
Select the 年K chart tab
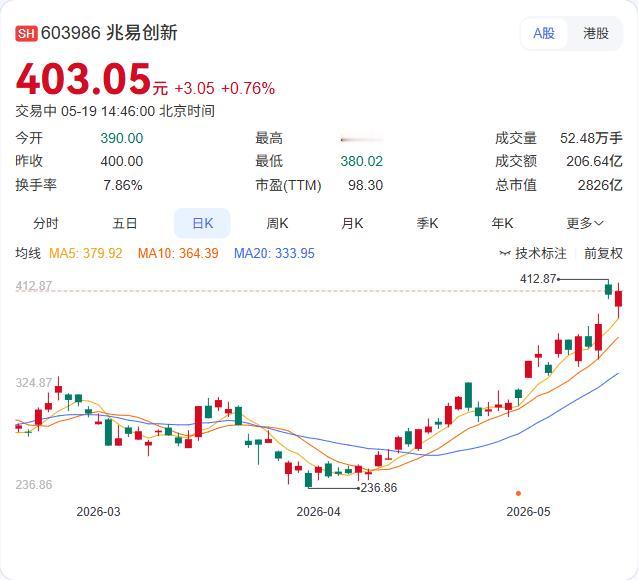[x=502, y=223]
